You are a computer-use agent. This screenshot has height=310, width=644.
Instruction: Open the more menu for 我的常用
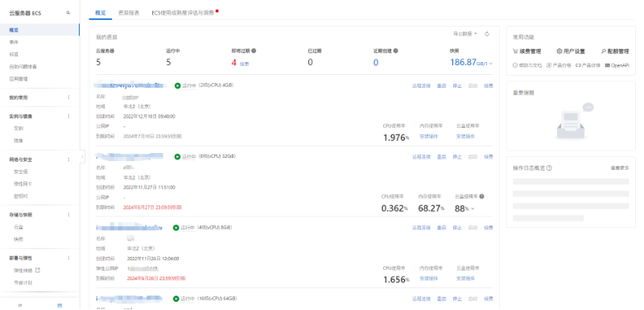[x=68, y=97]
